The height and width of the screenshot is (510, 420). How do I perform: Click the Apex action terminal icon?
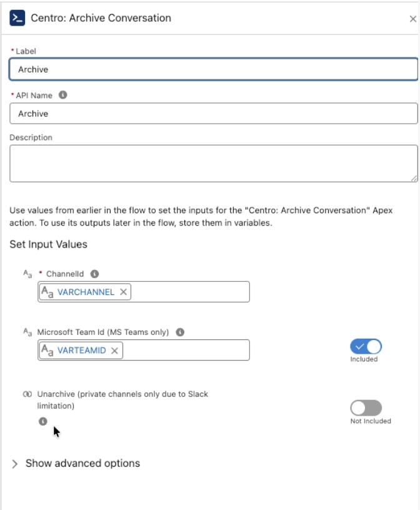tap(17, 18)
